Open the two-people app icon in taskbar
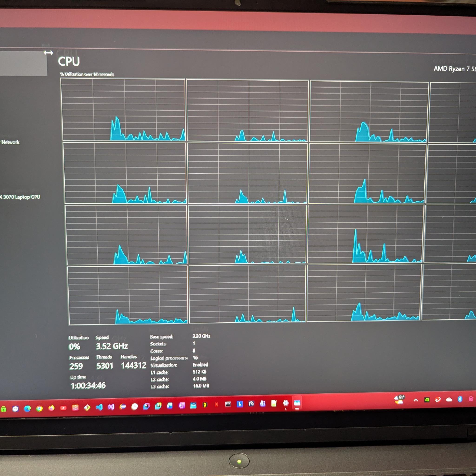476x476 pixels. click(x=263, y=403)
